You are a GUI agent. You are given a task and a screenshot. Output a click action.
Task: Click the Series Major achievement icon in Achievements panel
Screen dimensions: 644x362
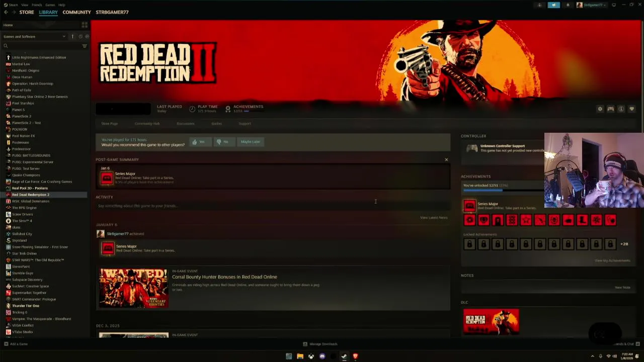pos(469,205)
